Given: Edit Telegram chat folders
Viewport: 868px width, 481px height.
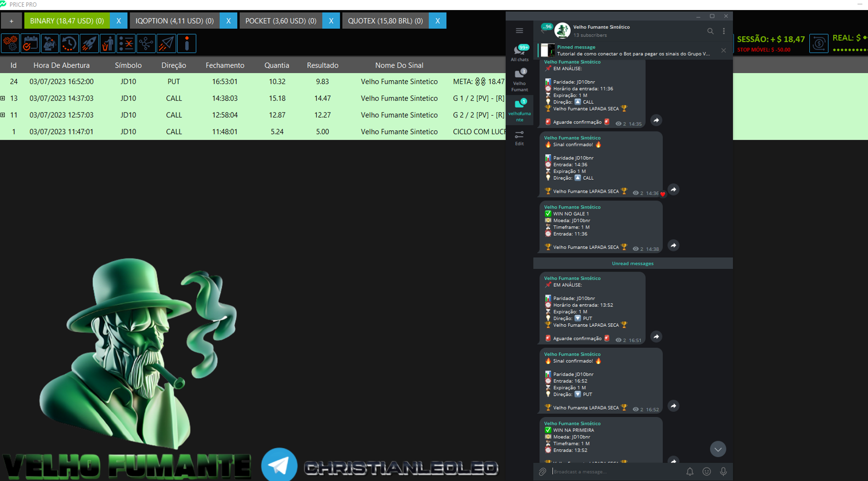Looking at the screenshot, I should pyautogui.click(x=519, y=138).
